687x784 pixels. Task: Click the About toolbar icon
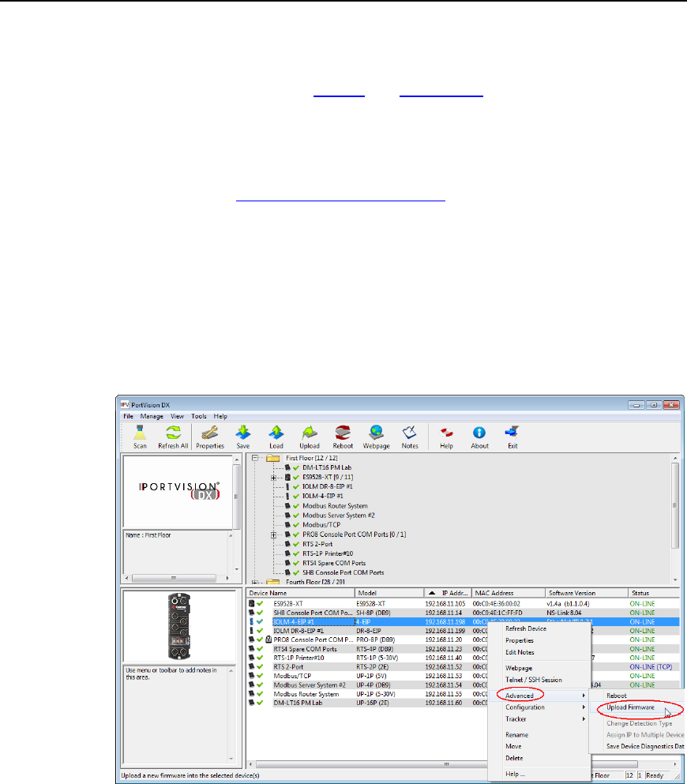tap(479, 437)
